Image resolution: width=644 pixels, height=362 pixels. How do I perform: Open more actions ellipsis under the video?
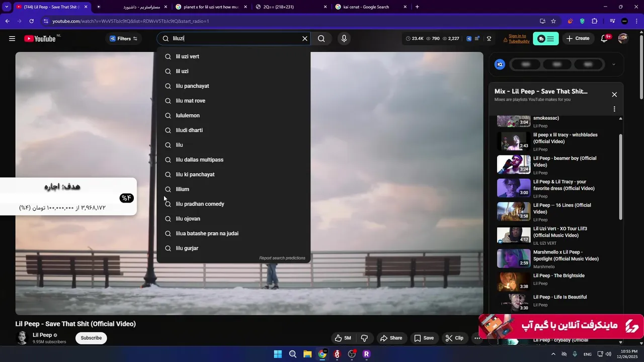click(x=477, y=338)
